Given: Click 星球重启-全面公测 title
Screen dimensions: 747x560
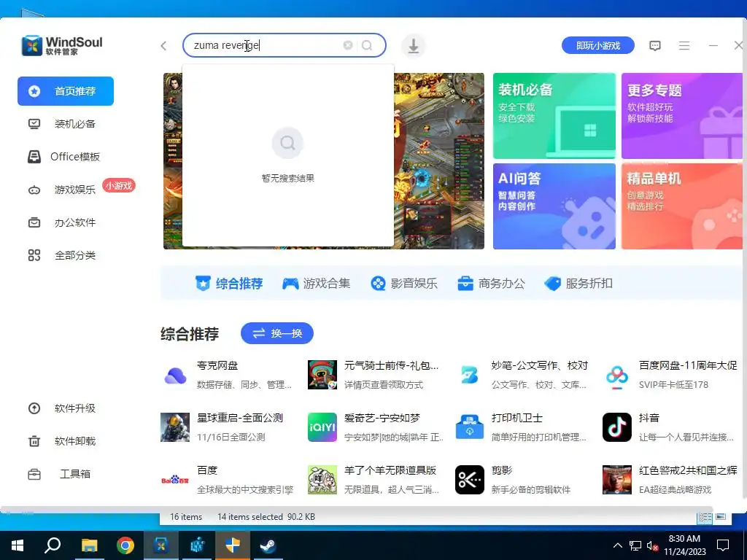Looking at the screenshot, I should click(240, 418).
